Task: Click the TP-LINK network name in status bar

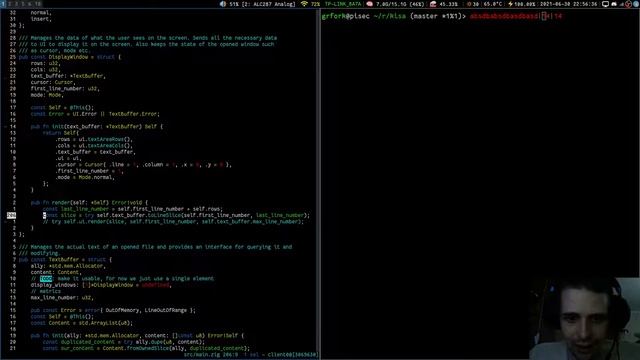Action: (x=343, y=4)
